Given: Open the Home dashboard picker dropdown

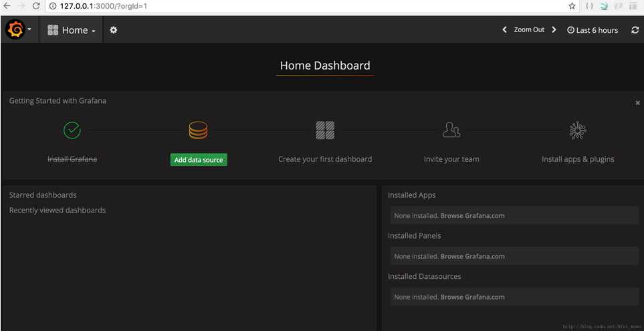Looking at the screenshot, I should click(72, 30).
